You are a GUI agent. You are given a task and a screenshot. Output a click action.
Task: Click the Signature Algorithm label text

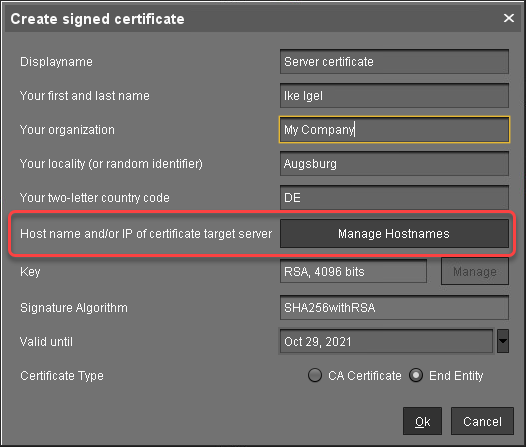click(74, 308)
